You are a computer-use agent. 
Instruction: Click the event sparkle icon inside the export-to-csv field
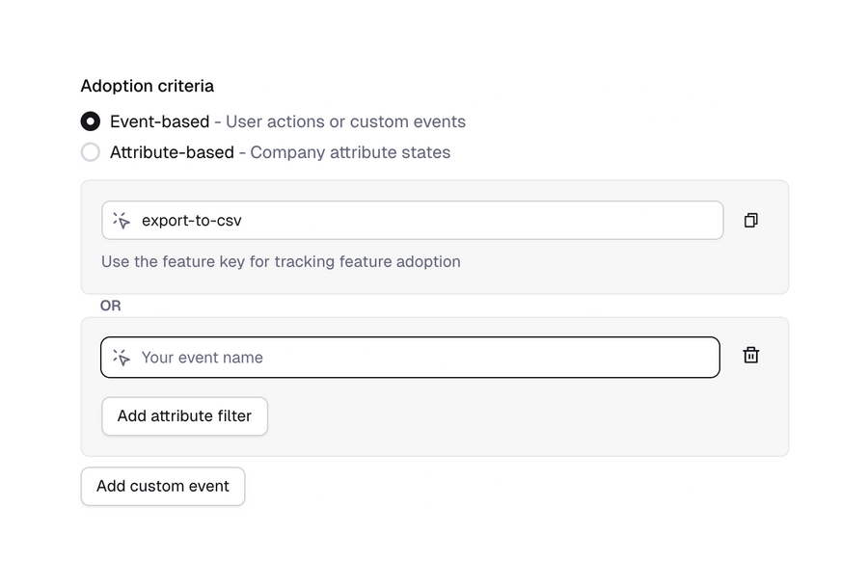tap(122, 220)
